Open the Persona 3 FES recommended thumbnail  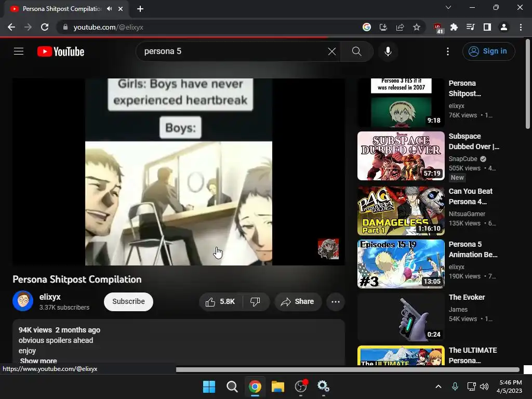pos(401,103)
